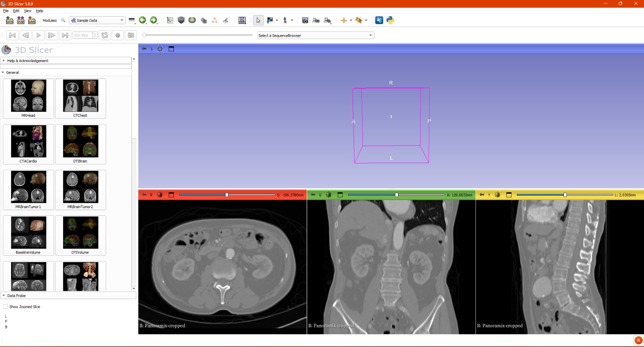Open the Select a SequenceBrowser dropdown

[x=316, y=35]
